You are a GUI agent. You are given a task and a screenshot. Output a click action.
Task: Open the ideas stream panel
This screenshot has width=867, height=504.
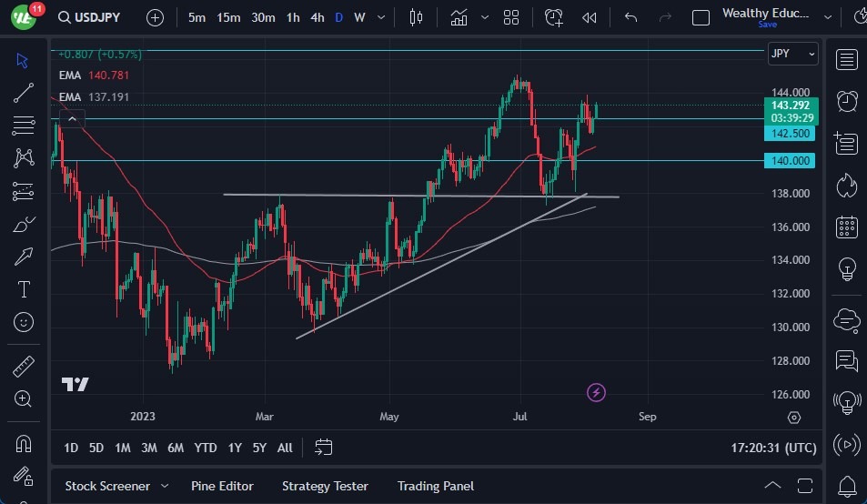(847, 402)
